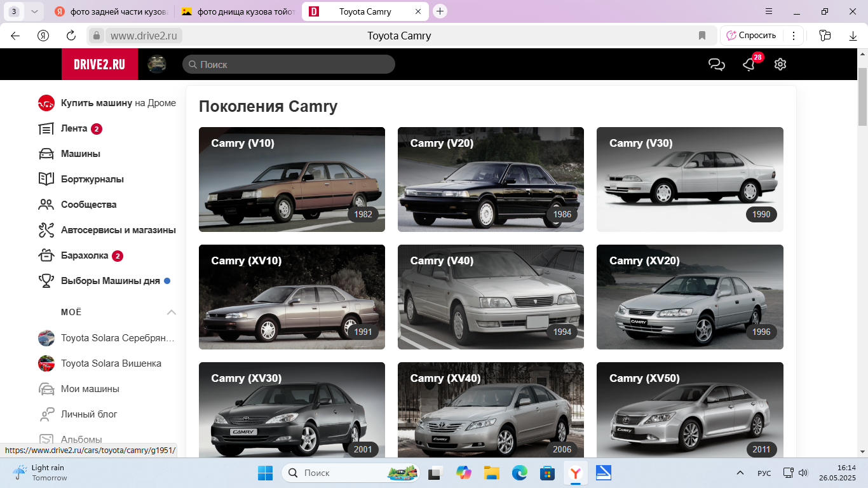Open Camry (XV30) 2001 generation card
The width and height of the screenshot is (868, 488).
coord(292,410)
